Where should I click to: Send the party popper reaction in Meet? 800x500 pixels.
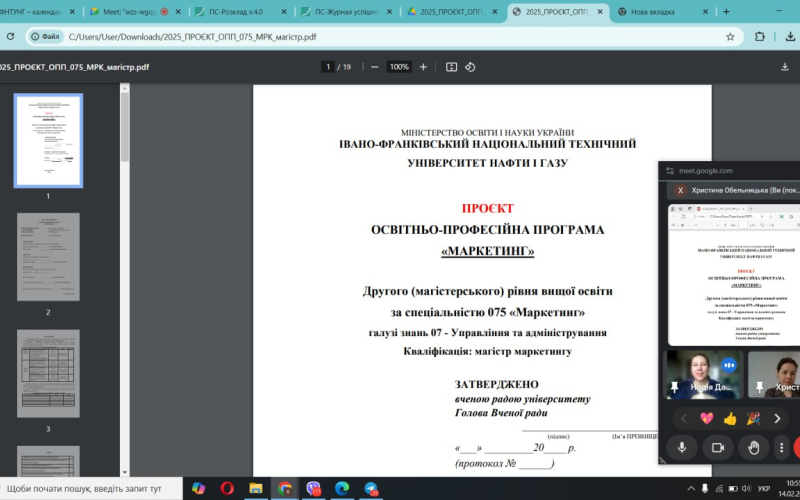point(754,419)
